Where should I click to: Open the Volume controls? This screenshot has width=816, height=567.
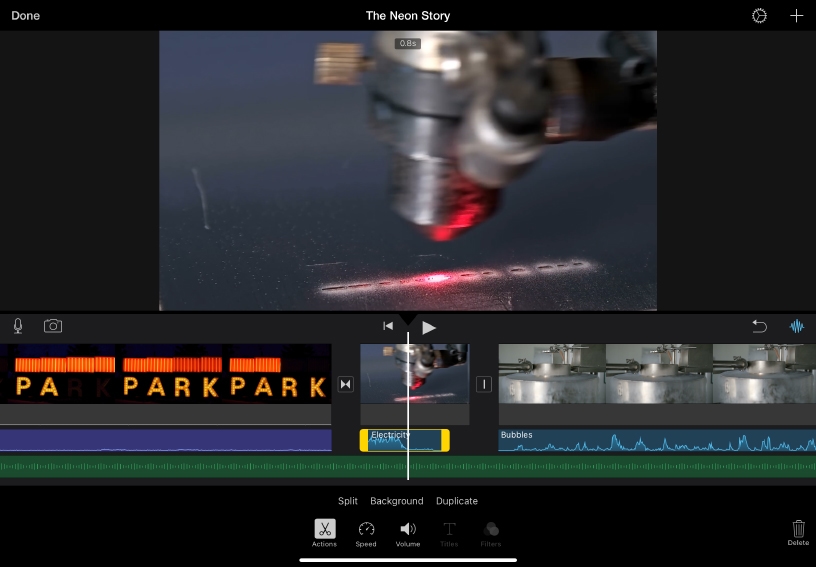[x=408, y=530]
